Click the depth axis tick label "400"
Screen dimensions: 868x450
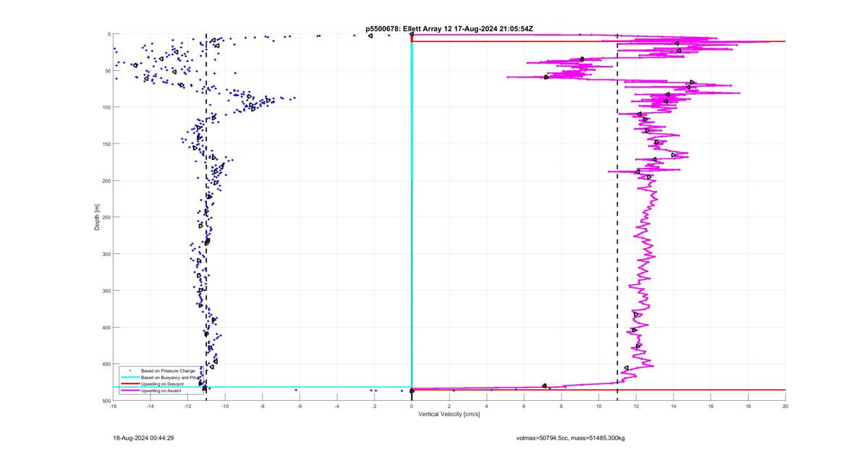pos(106,328)
